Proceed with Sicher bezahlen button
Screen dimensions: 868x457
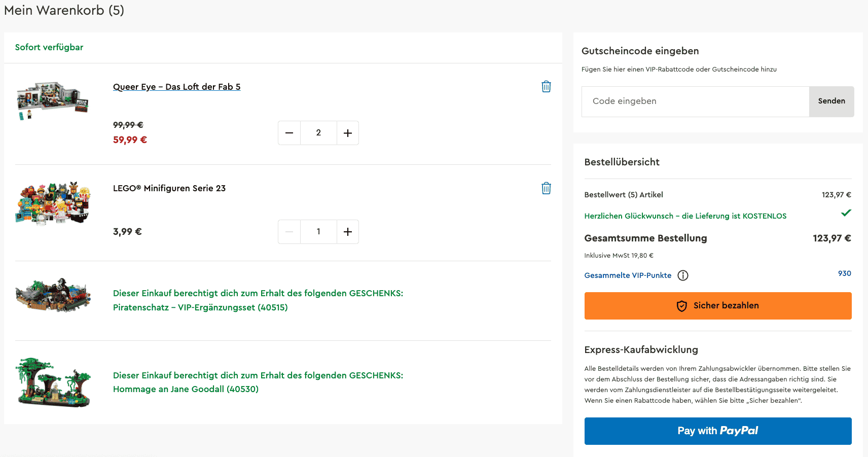(x=718, y=306)
